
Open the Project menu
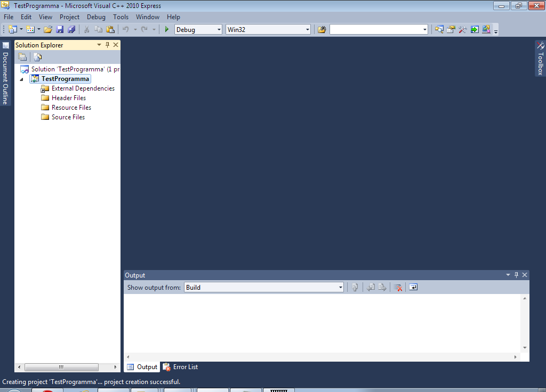pos(70,17)
